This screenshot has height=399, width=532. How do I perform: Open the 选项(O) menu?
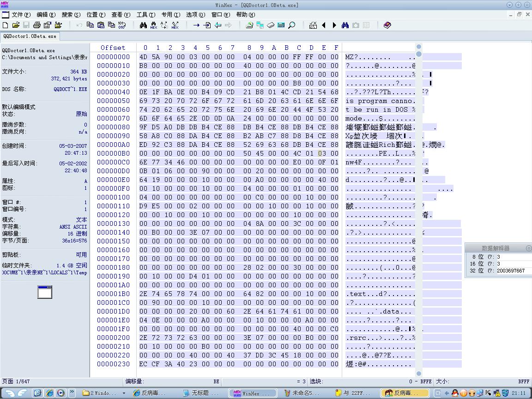click(196, 15)
